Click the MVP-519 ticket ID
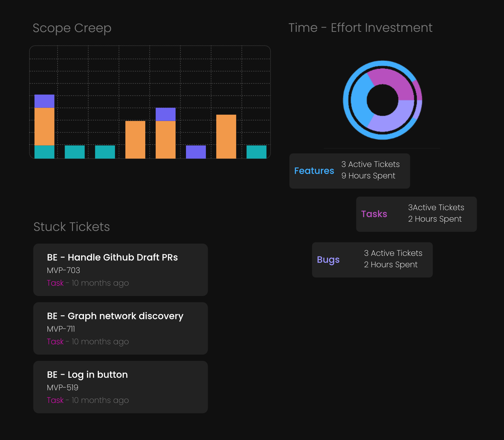The width and height of the screenshot is (504, 440). point(63,387)
